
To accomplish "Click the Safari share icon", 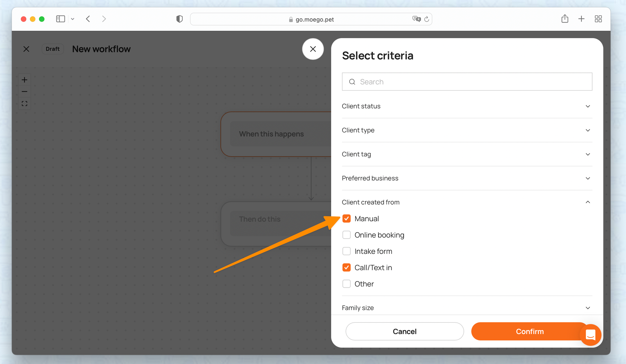I will (565, 19).
